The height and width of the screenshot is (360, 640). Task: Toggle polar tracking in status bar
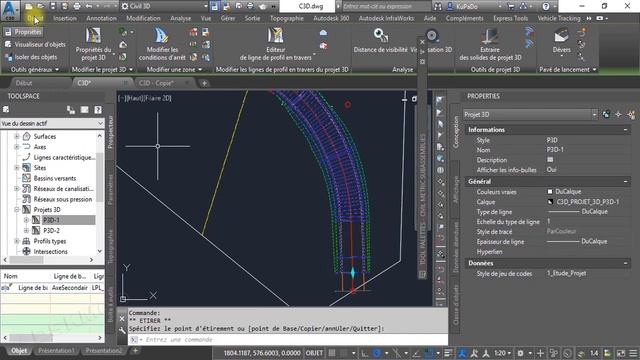pos(377,353)
